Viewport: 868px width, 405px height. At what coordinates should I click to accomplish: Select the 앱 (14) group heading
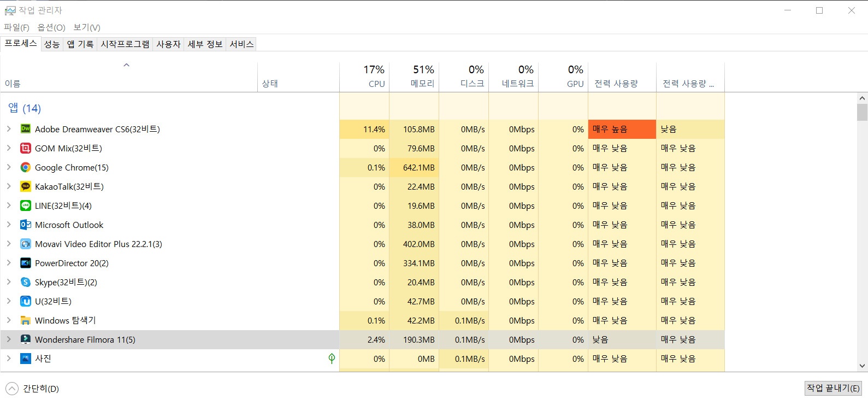pyautogui.click(x=25, y=108)
